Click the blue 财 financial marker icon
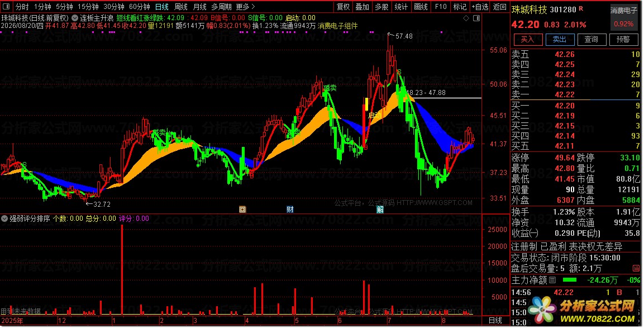644x328 pixels. pyautogui.click(x=290, y=210)
